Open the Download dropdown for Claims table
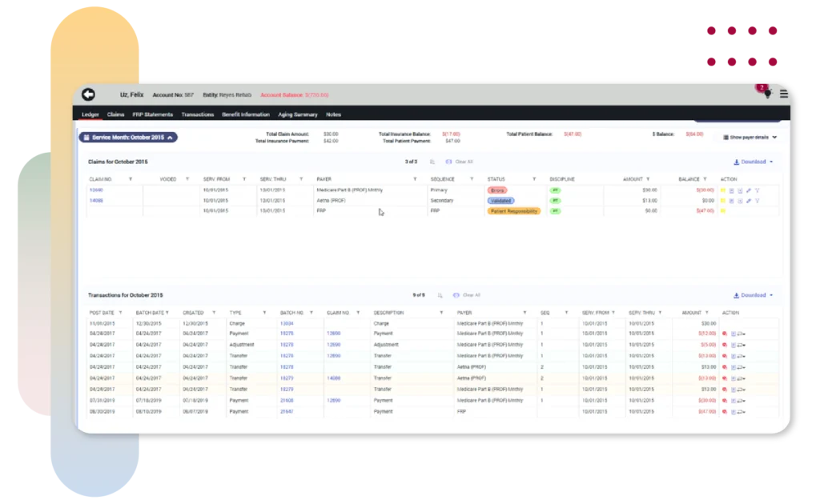820x504 pixels. tap(753, 162)
